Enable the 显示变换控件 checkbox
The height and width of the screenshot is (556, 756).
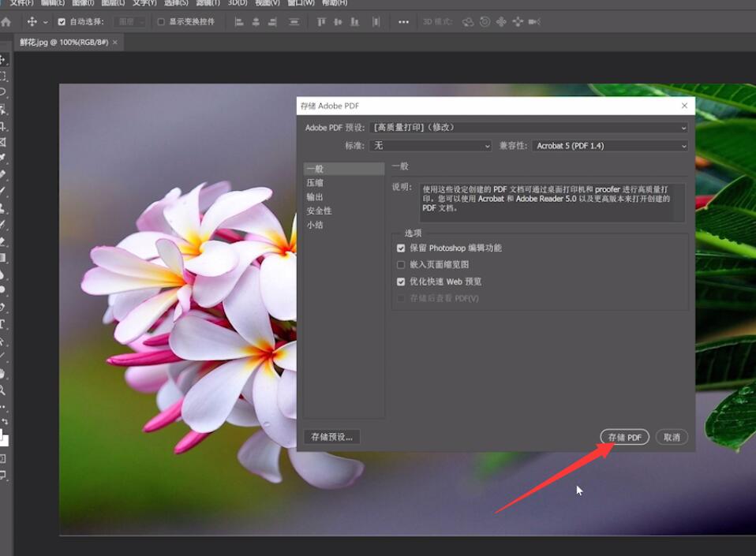click(161, 21)
